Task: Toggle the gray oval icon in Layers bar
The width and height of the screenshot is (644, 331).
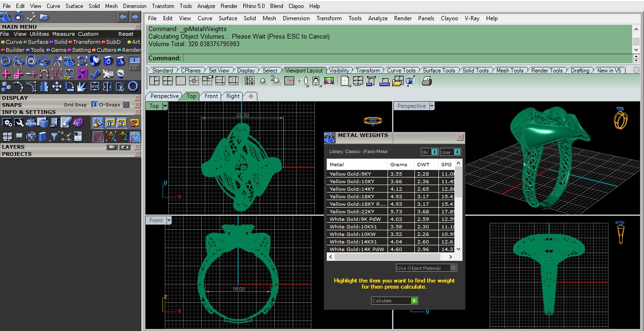Action: point(112,147)
